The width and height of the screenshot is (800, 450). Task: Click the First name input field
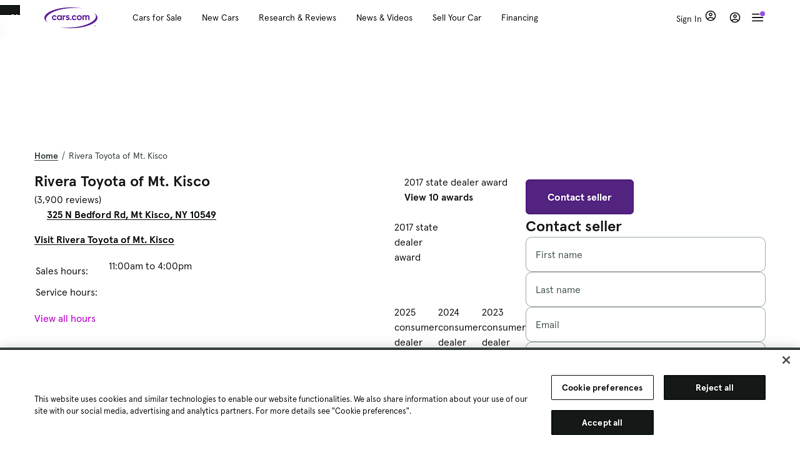click(x=645, y=254)
